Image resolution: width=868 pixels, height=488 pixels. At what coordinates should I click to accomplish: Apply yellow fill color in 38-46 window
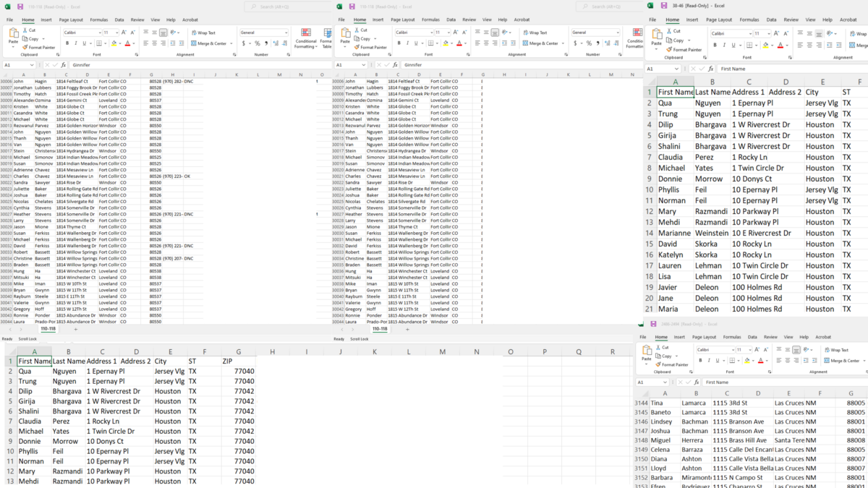pyautogui.click(x=765, y=45)
